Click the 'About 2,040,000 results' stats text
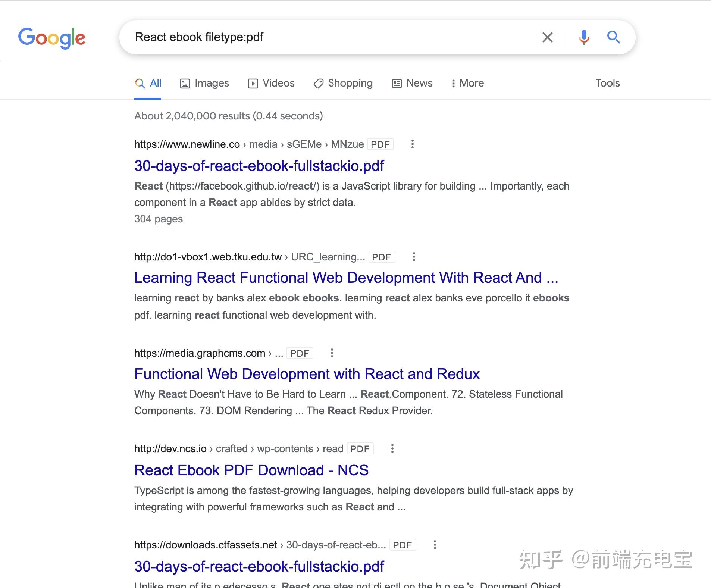The height and width of the screenshot is (588, 711). click(229, 116)
